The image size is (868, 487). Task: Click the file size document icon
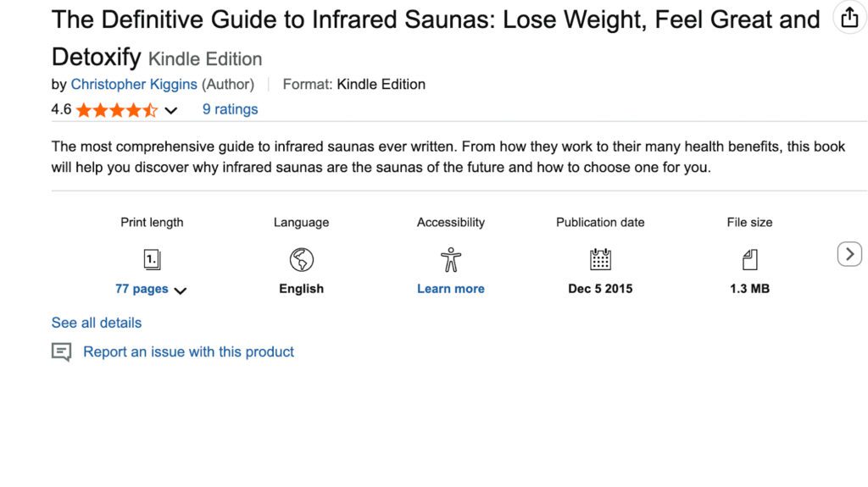(x=749, y=259)
